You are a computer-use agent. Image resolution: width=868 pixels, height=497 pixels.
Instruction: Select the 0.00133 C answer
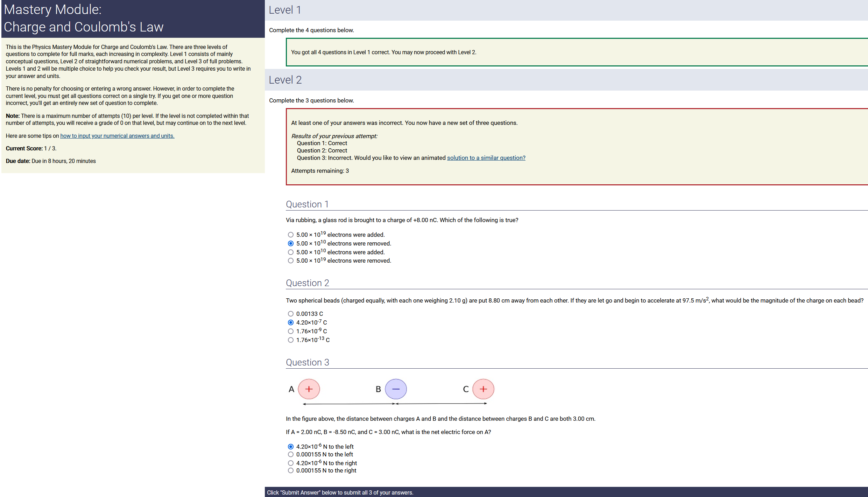(290, 314)
